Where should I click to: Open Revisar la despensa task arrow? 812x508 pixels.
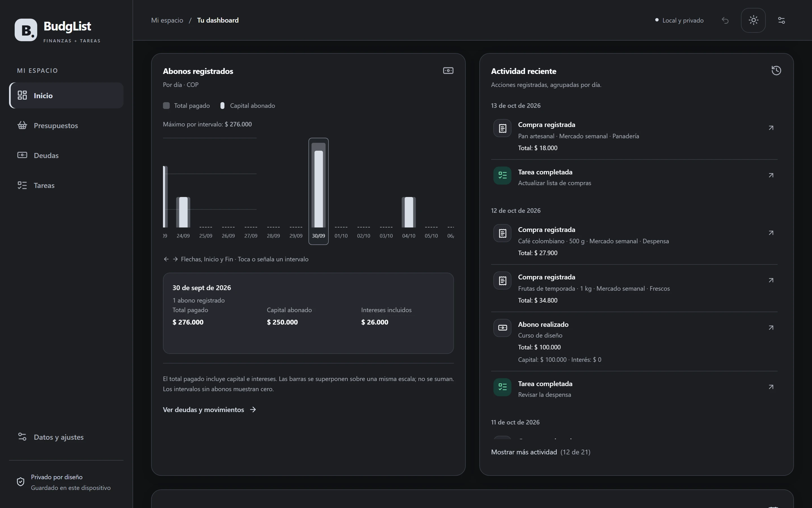pos(771,387)
